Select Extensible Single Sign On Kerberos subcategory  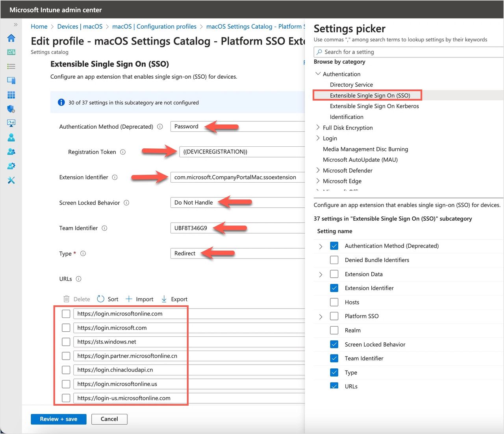[374, 106]
